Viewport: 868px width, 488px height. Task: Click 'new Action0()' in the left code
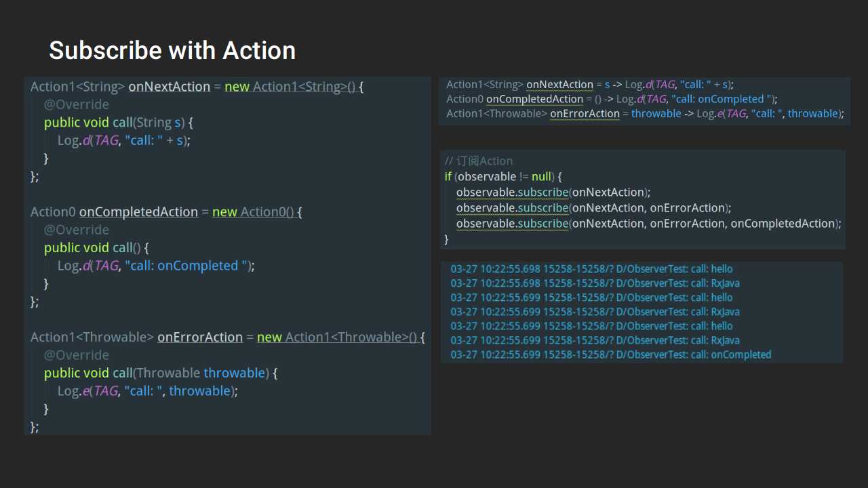coord(253,212)
